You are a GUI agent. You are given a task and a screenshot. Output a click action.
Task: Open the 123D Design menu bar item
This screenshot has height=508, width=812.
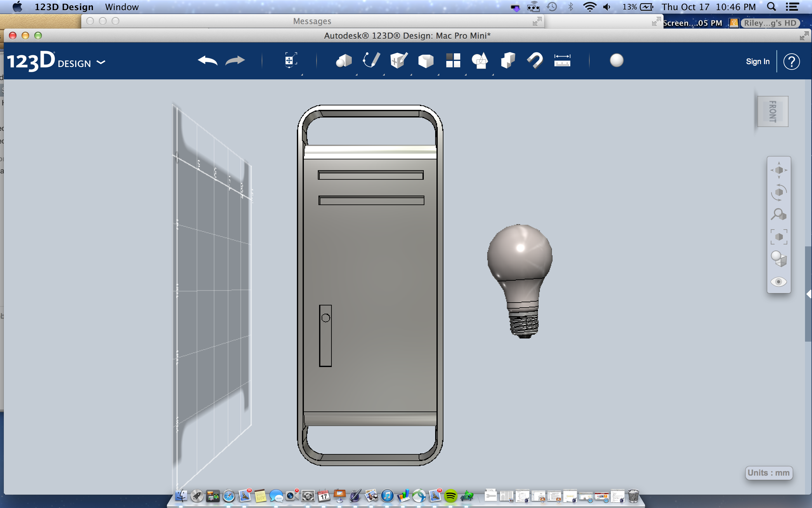[64, 7]
